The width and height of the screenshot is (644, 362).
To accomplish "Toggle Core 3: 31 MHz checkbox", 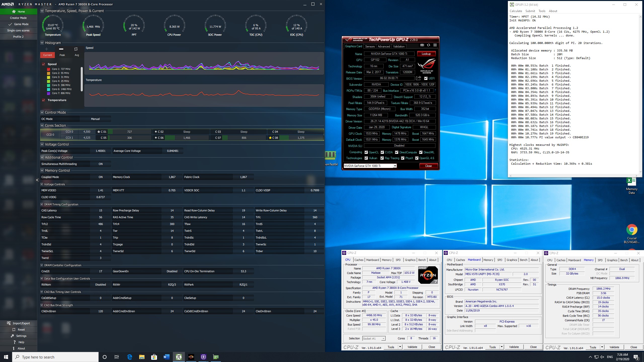I will 49,77.
